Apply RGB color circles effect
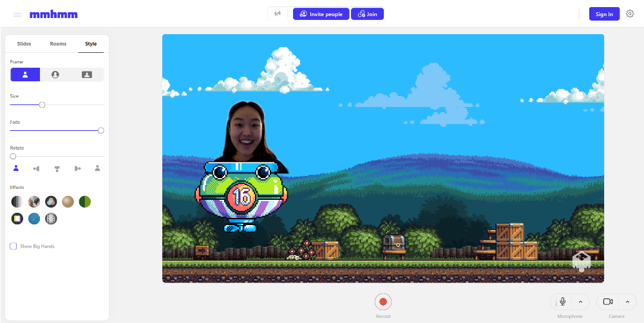 51,202
